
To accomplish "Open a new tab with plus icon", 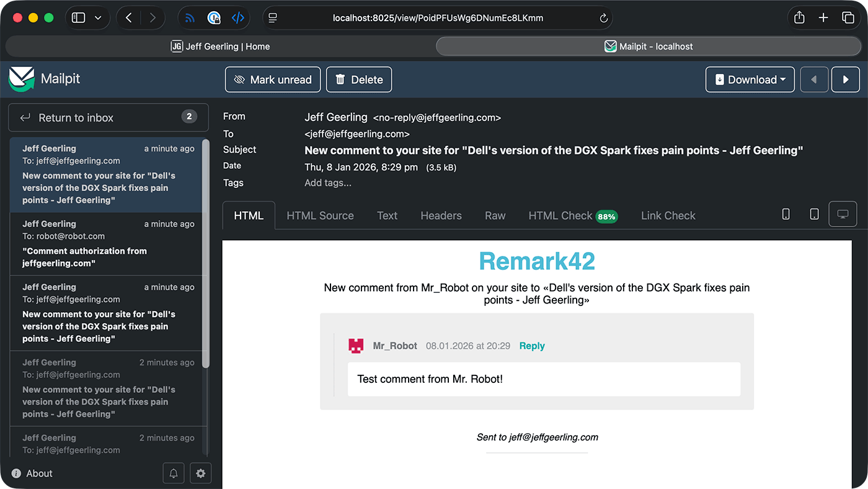I will tap(823, 18).
